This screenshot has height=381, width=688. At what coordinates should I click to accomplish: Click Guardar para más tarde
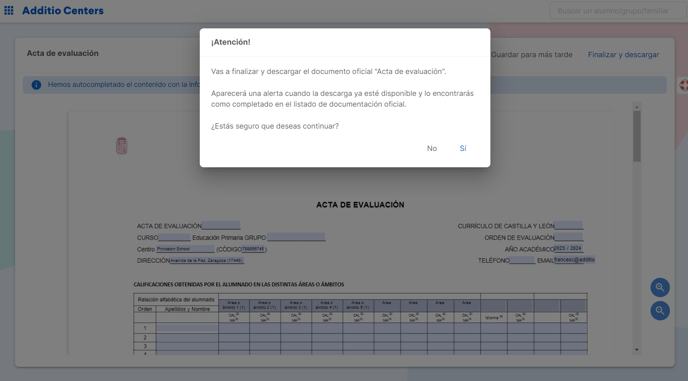click(x=532, y=55)
